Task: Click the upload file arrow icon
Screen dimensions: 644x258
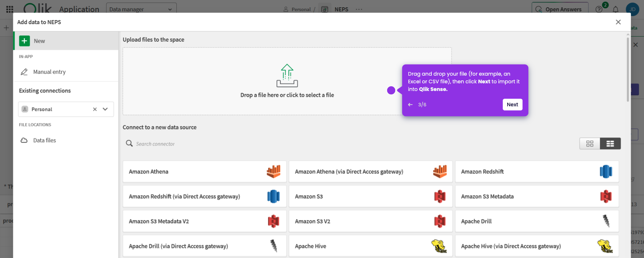Action: (x=287, y=76)
